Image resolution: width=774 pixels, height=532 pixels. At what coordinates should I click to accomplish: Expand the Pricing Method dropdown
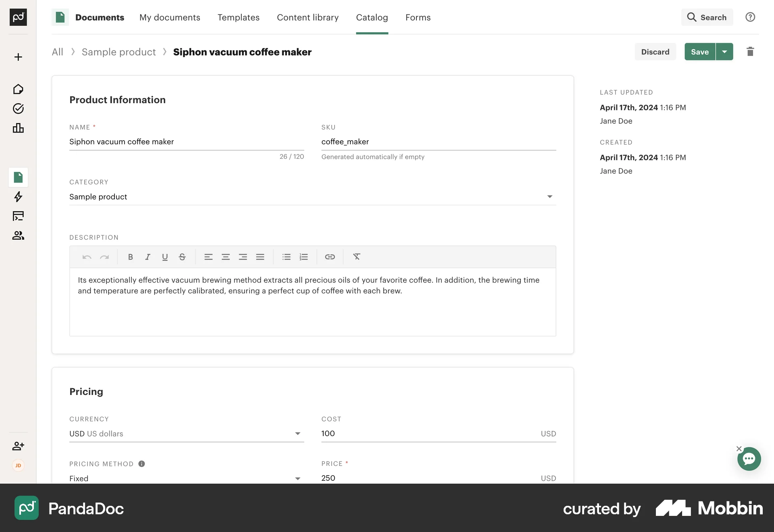point(298,478)
